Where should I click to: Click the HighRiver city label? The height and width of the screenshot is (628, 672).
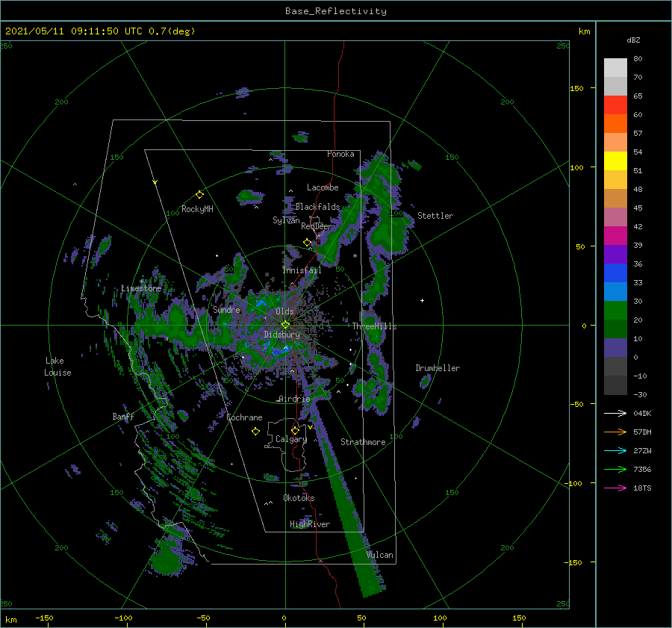click(x=310, y=524)
